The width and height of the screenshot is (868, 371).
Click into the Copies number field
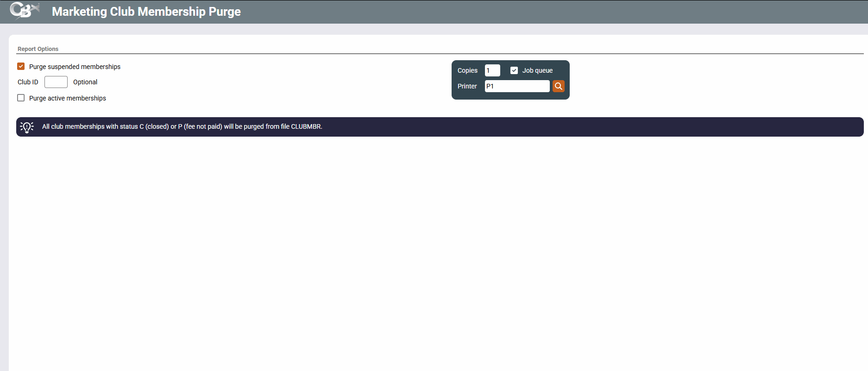click(492, 70)
